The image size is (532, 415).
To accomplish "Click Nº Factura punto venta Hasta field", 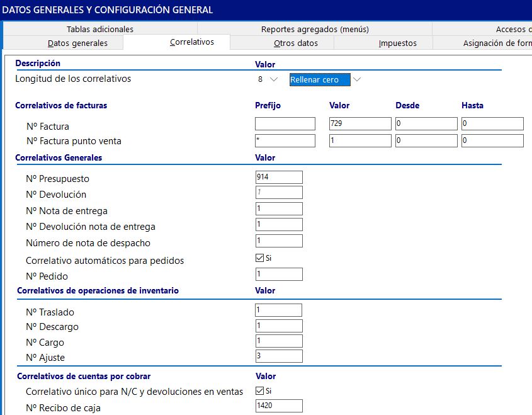I will pos(492,140).
